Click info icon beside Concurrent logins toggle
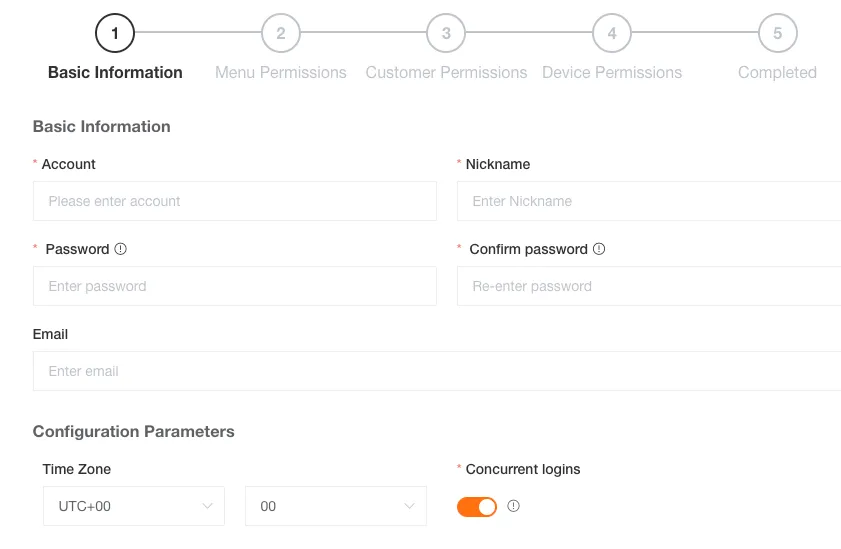This screenshot has height=549, width=841. (514, 506)
